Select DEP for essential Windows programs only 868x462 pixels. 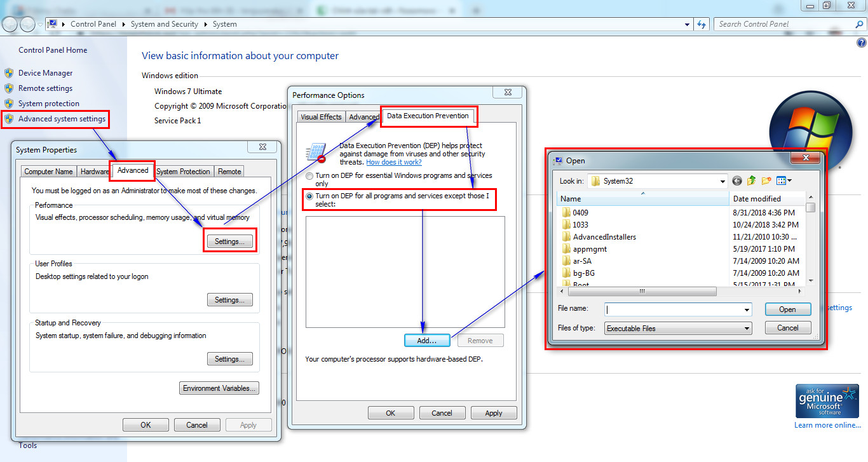point(309,175)
